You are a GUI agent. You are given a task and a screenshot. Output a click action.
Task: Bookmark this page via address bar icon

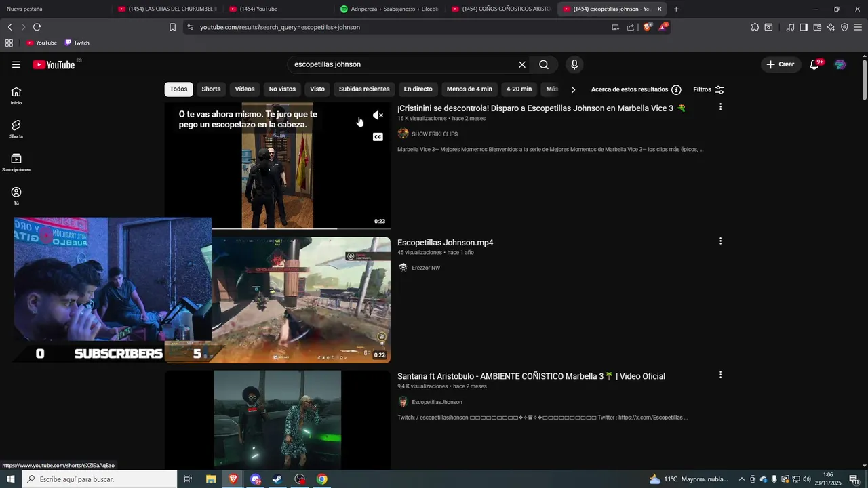(172, 27)
